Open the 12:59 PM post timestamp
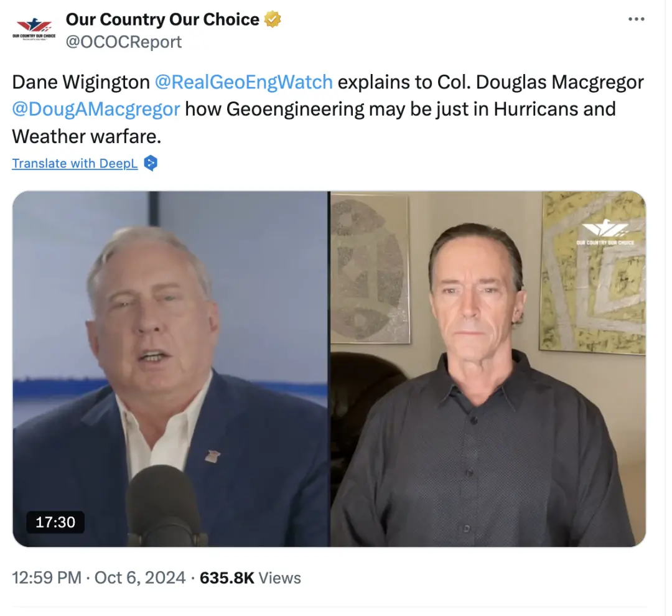Image resolution: width=672 pixels, height=616 pixels. [x=47, y=578]
